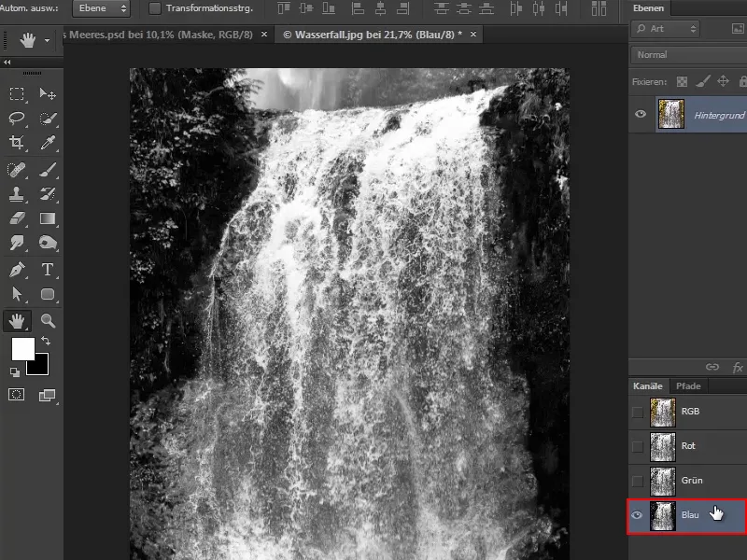Align vertical centers icon in options bar
The height and width of the screenshot is (560, 747).
tap(306, 8)
